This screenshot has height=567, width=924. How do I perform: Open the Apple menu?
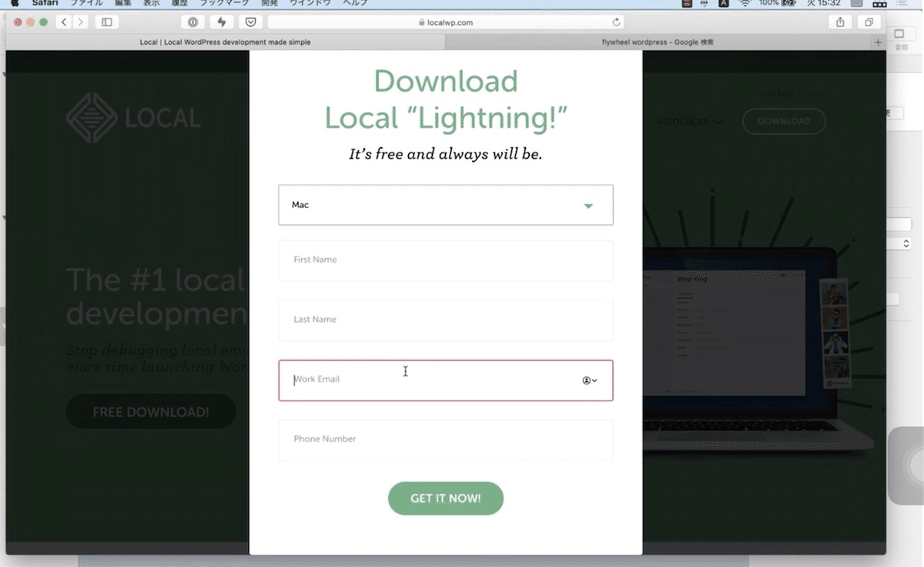pos(15,3)
